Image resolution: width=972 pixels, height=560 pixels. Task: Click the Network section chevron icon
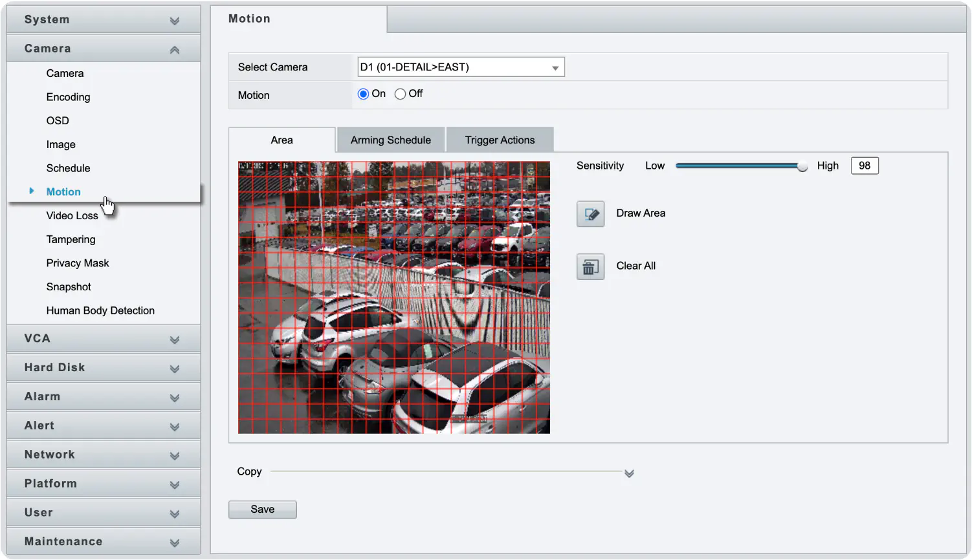click(175, 456)
